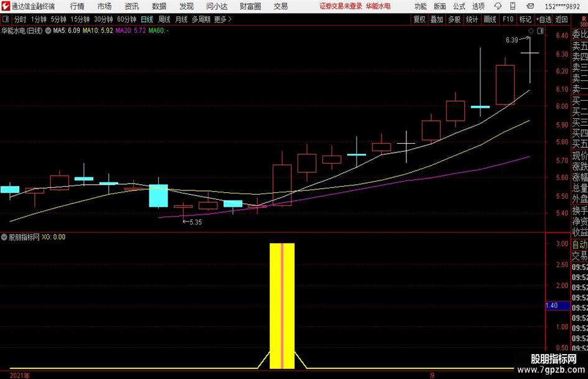Click the diamond icon above the chart's price axis
The image size is (588, 379).
click(x=531, y=30)
